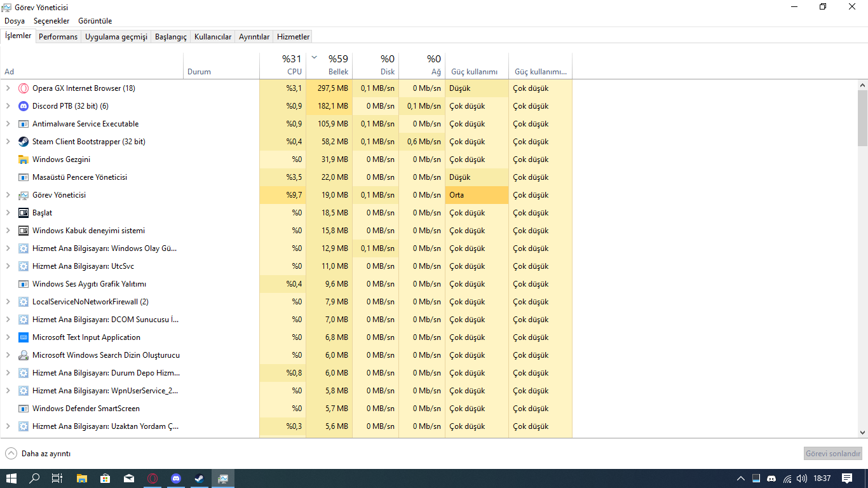Screen dimensions: 868x488
Task: Sort processes by the Bellek column
Action: click(x=329, y=65)
